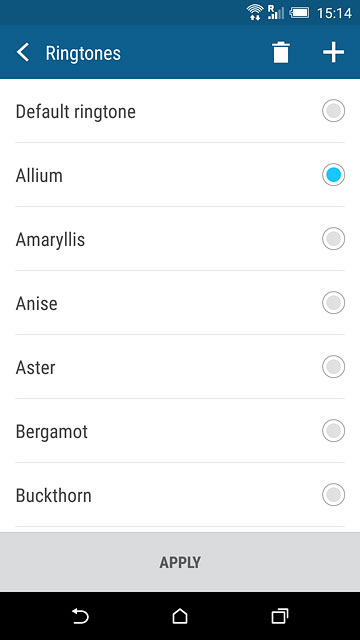Choose the Anise ringtone label
This screenshot has width=360, height=640.
[37, 303]
